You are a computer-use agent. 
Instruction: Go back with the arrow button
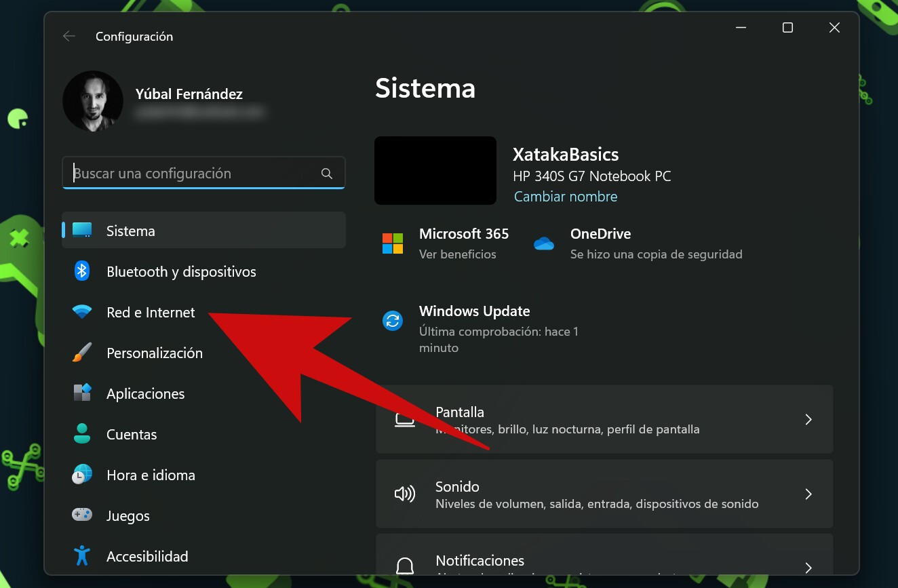pos(69,37)
